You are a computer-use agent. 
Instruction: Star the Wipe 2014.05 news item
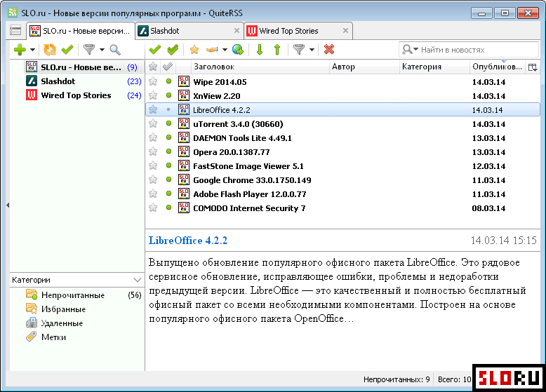(x=153, y=82)
